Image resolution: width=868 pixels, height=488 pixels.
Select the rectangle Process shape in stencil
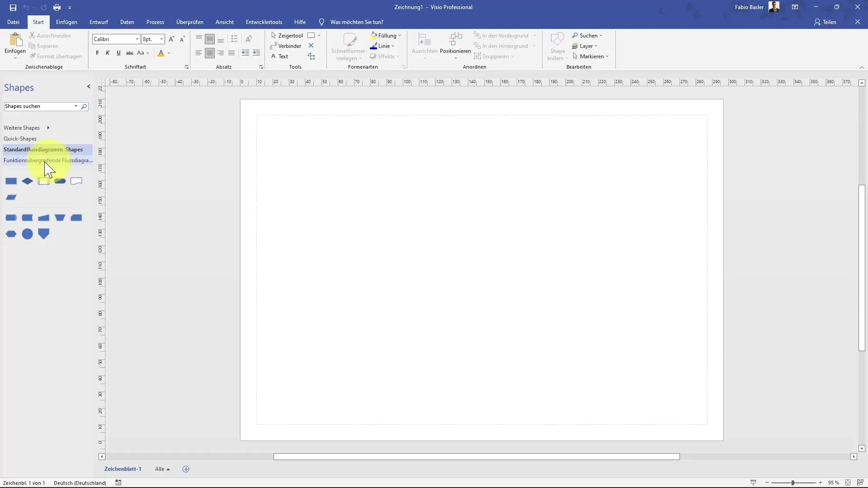point(11,181)
